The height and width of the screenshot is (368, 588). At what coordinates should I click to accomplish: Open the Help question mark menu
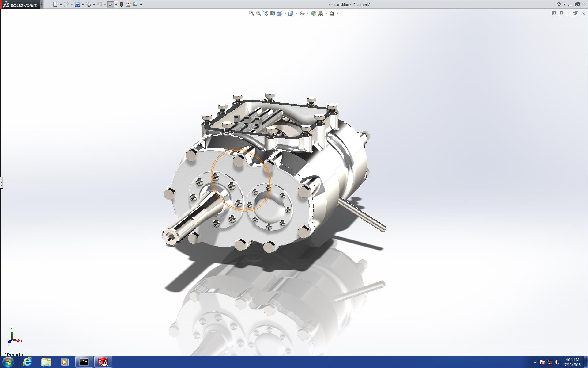559,4
